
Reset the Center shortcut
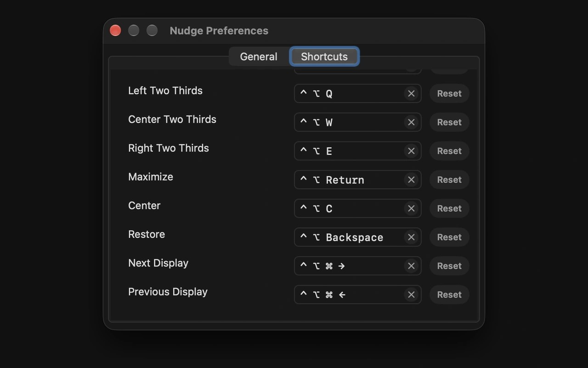point(449,208)
